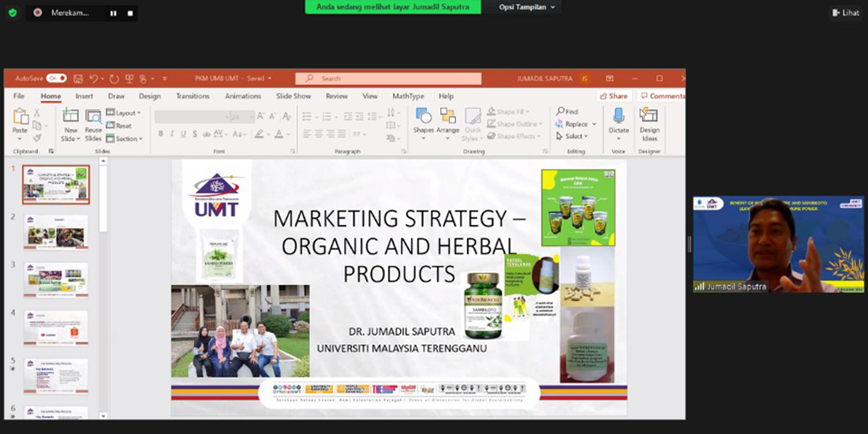The height and width of the screenshot is (434, 868).
Task: Open the Opsi Tampilan dropdown
Action: coord(527,7)
